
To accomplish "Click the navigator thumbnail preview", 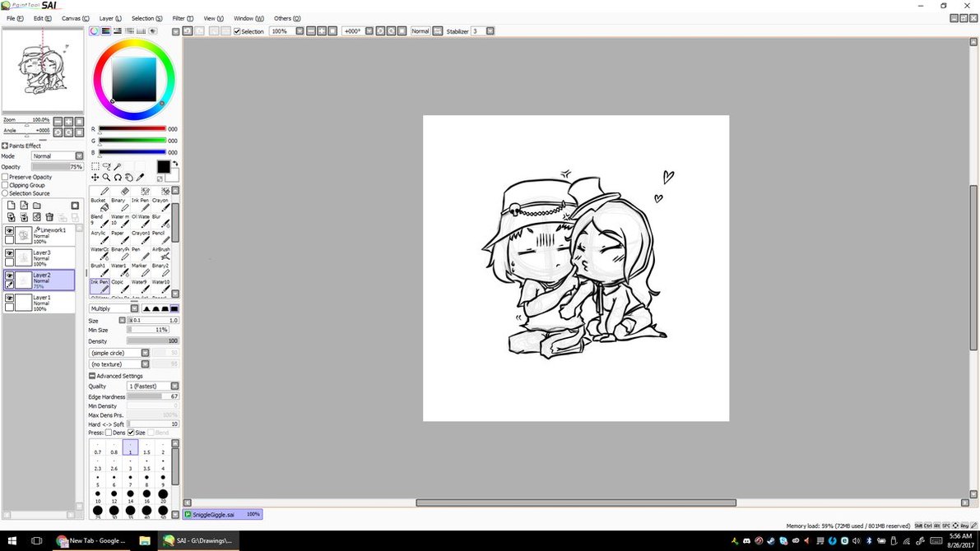I will click(43, 70).
